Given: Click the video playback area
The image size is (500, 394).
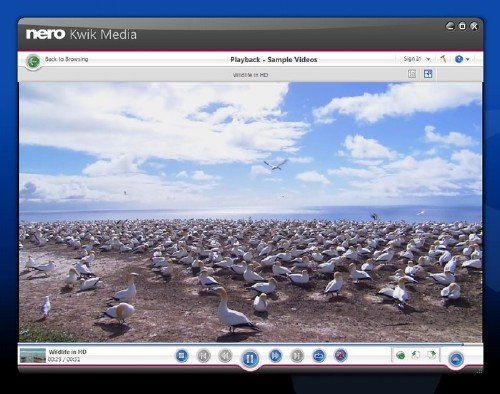Looking at the screenshot, I should [x=250, y=212].
